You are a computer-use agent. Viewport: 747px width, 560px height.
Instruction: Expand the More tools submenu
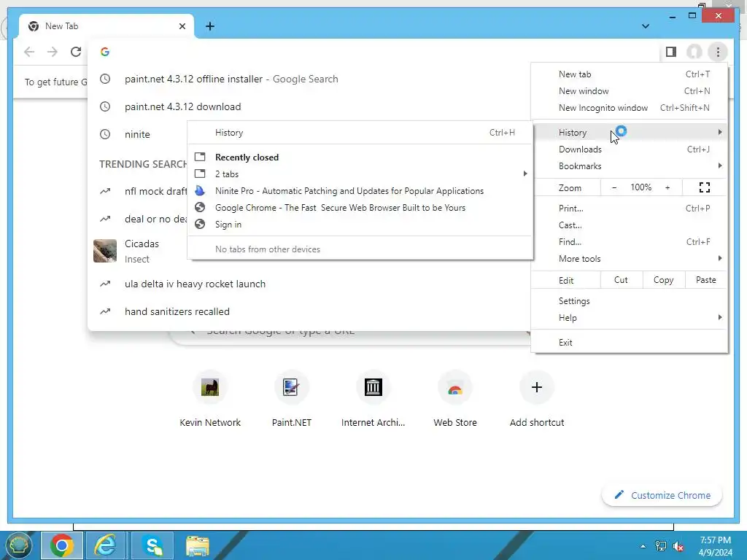coord(630,259)
